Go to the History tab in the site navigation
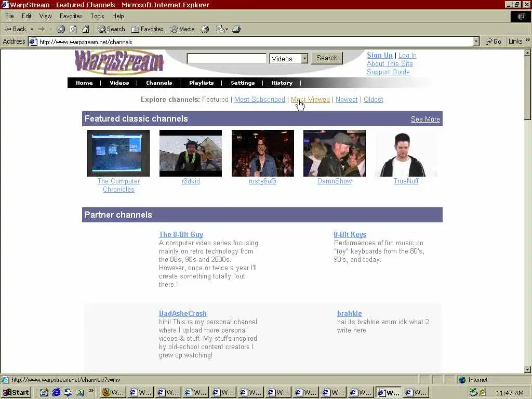The width and height of the screenshot is (532, 399). click(x=282, y=83)
